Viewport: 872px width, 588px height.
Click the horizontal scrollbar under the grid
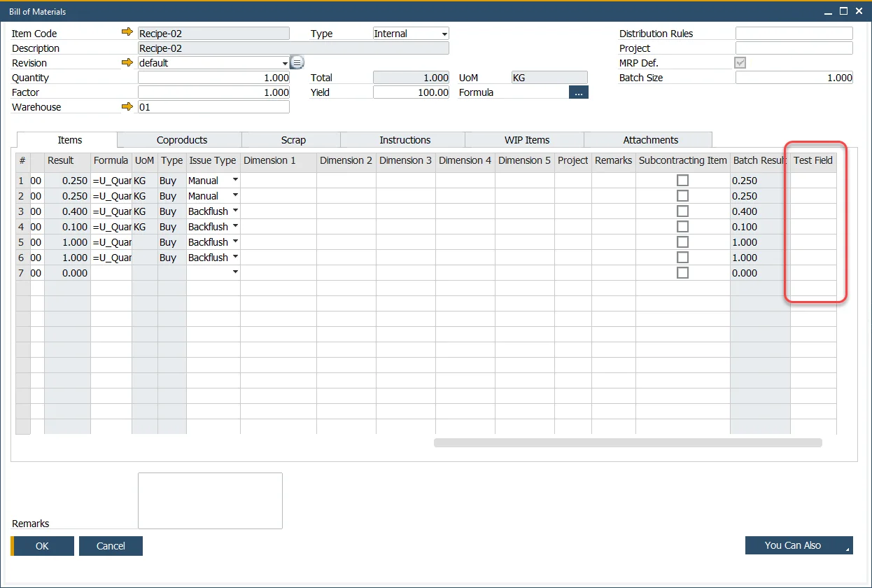pyautogui.click(x=627, y=442)
